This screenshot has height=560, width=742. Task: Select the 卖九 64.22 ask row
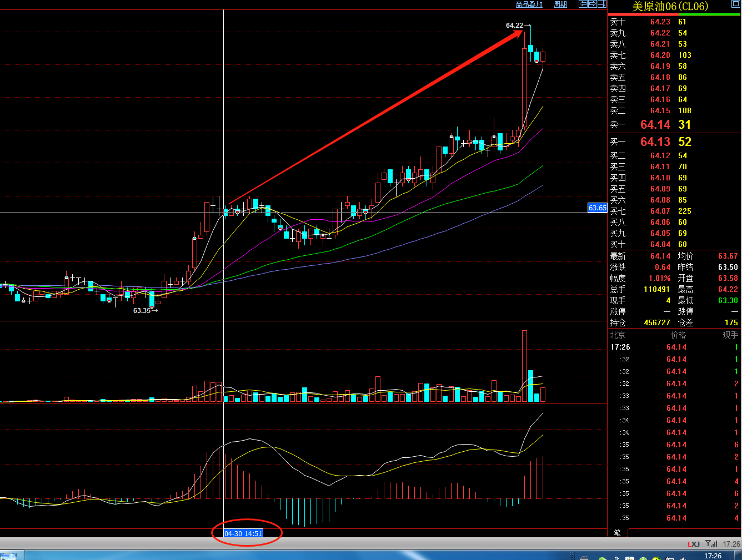(x=674, y=33)
